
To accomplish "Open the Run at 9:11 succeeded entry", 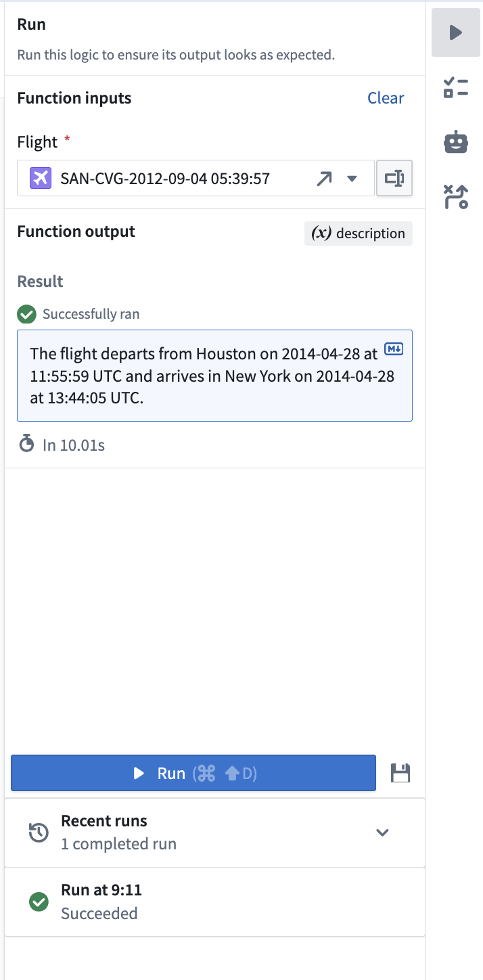I will 214,901.
